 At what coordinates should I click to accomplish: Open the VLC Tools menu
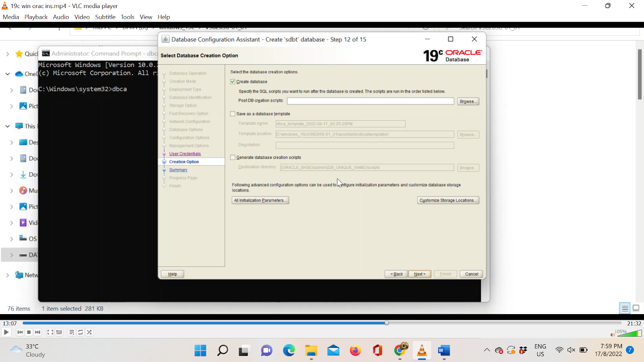point(128,17)
